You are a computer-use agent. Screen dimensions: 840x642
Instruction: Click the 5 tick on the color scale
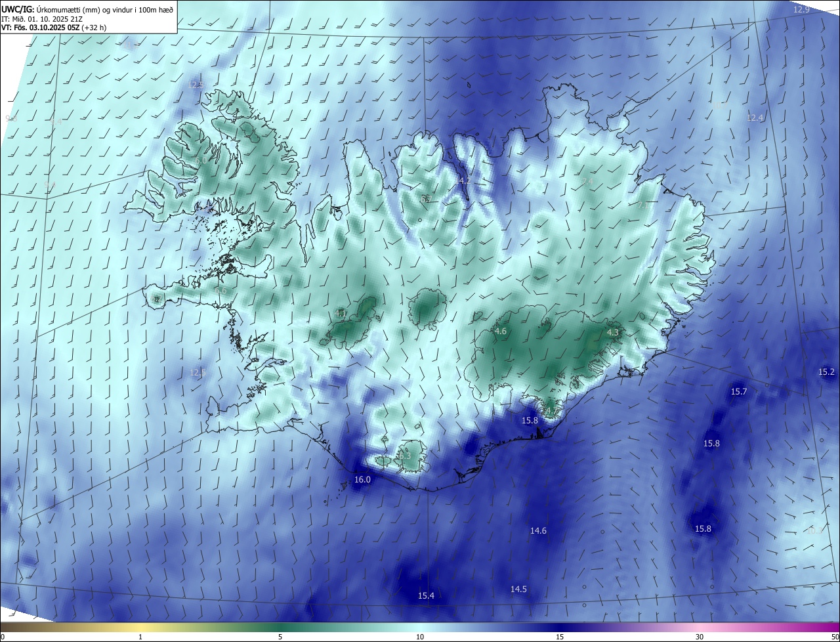point(280,637)
